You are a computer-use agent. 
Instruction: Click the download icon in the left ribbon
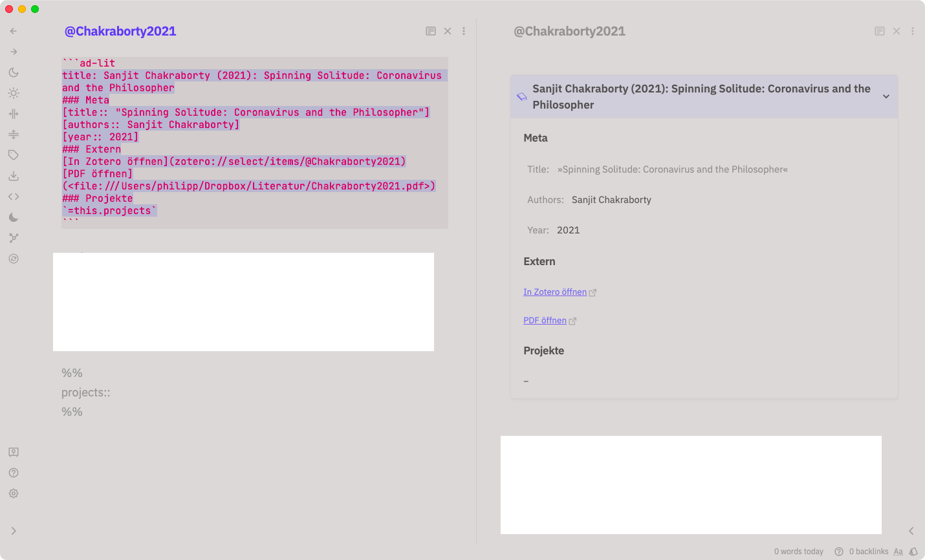13,176
